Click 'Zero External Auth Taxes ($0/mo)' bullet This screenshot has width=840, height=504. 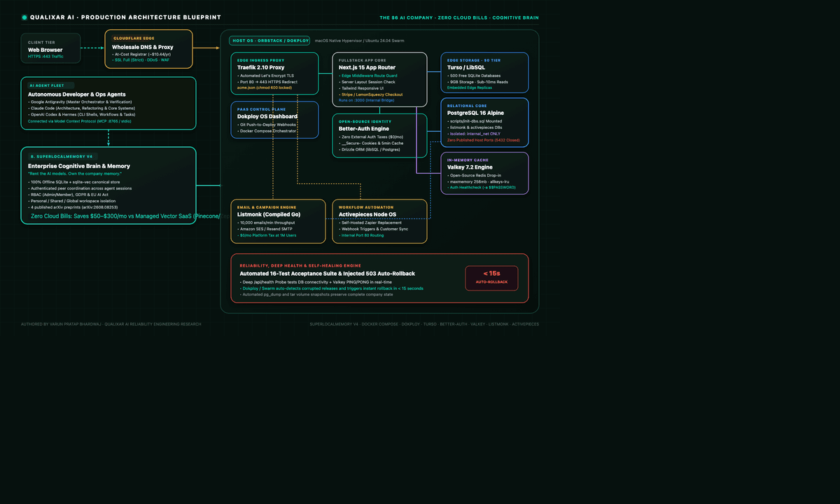371,136
